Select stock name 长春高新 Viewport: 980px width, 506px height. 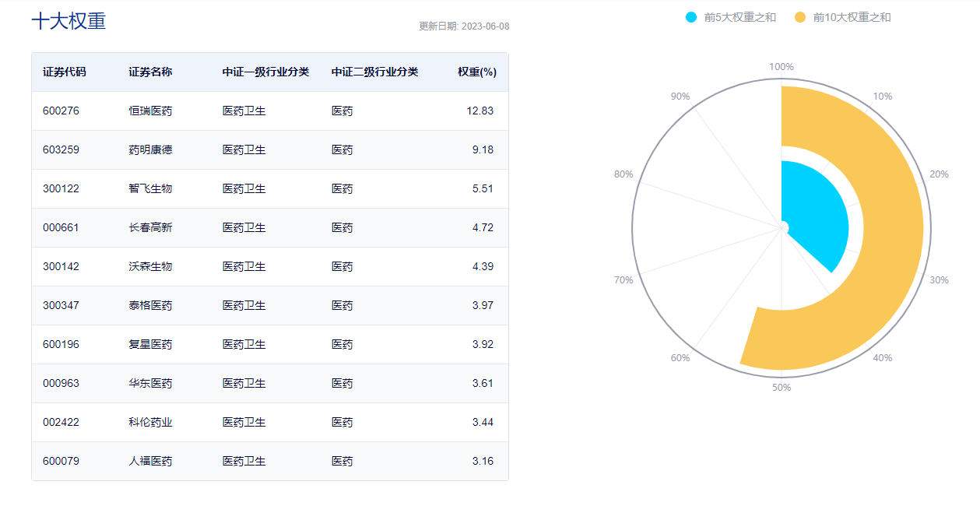pyautogui.click(x=150, y=228)
